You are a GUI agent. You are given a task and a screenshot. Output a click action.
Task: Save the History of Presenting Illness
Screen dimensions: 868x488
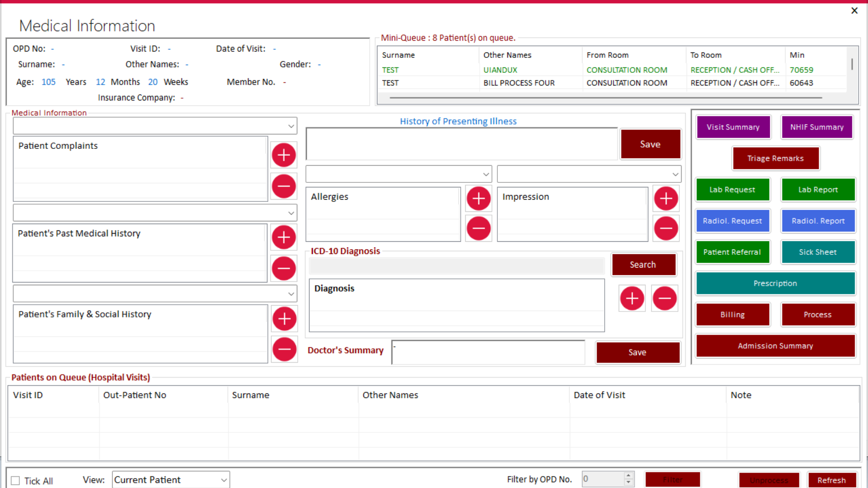click(x=650, y=144)
